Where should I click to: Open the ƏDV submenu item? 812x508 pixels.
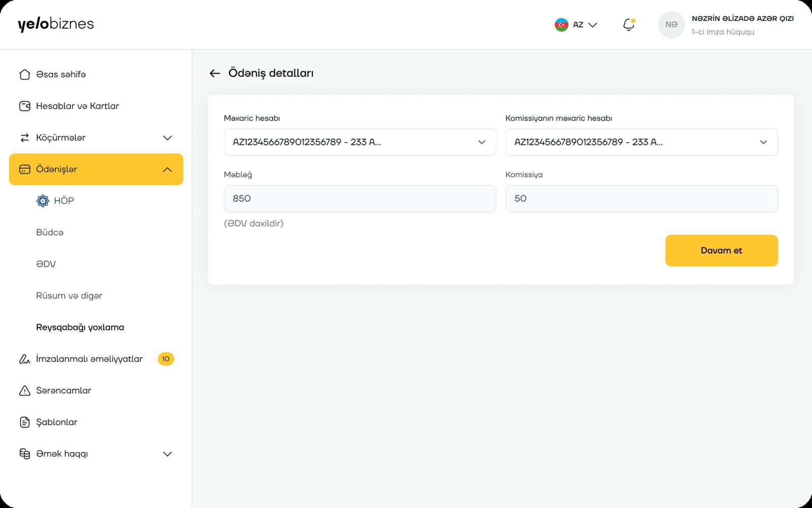[x=46, y=264]
